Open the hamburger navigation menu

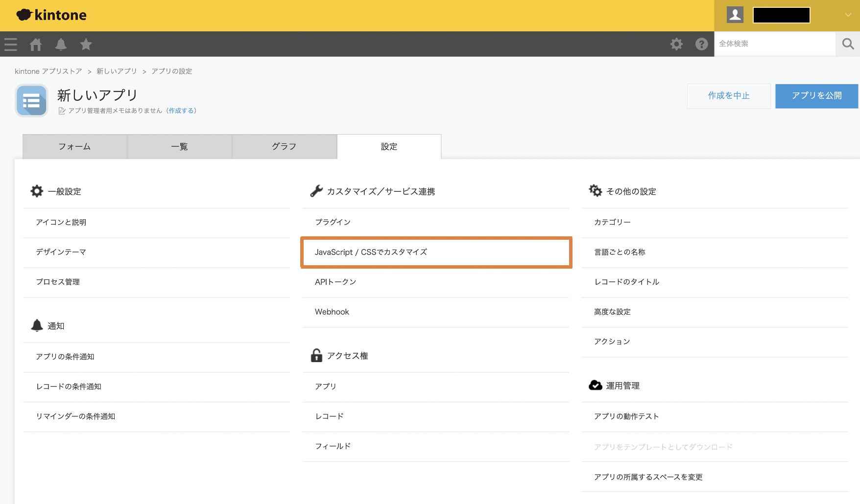[10, 44]
